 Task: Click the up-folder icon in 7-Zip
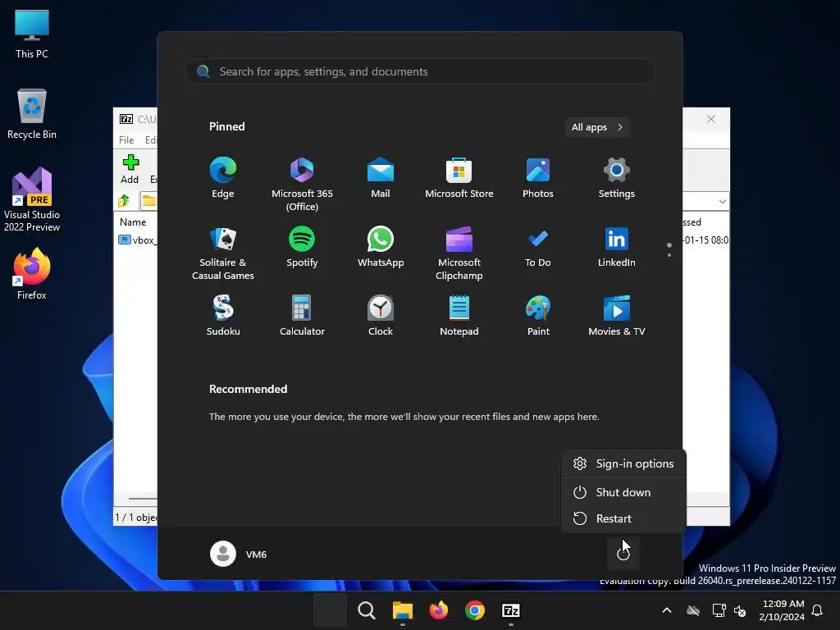125,201
